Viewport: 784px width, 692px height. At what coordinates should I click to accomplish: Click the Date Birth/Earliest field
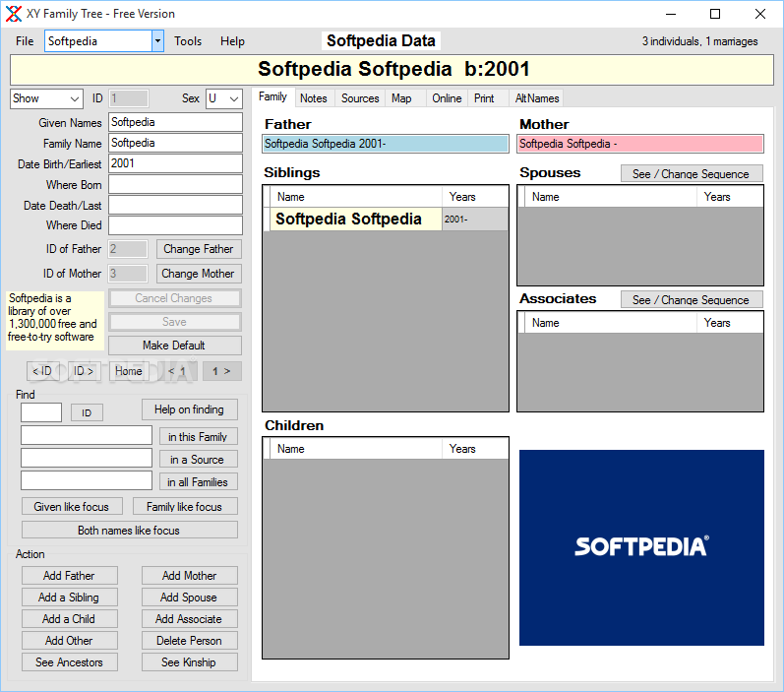175,163
